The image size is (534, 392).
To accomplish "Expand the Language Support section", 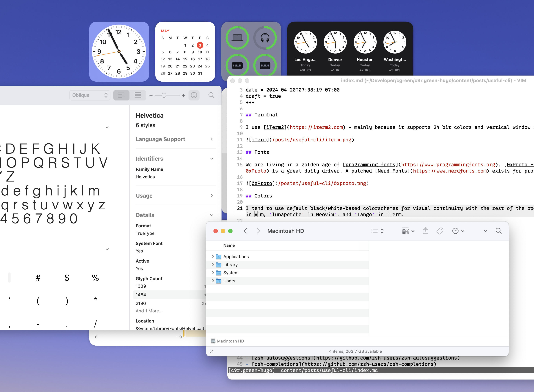I will [x=211, y=139].
